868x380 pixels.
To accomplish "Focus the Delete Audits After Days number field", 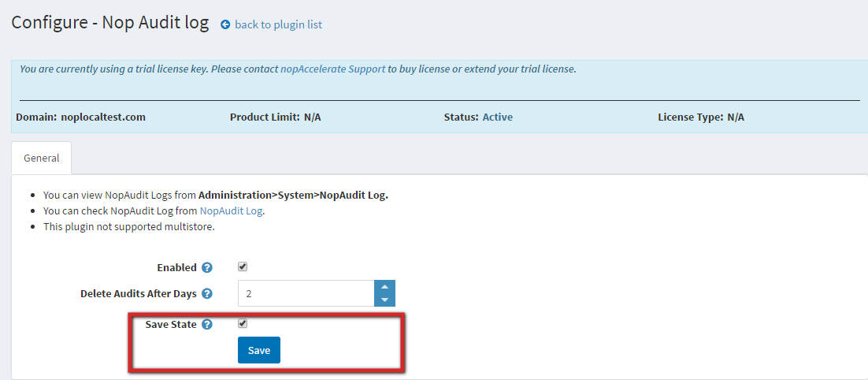I will 306,293.
